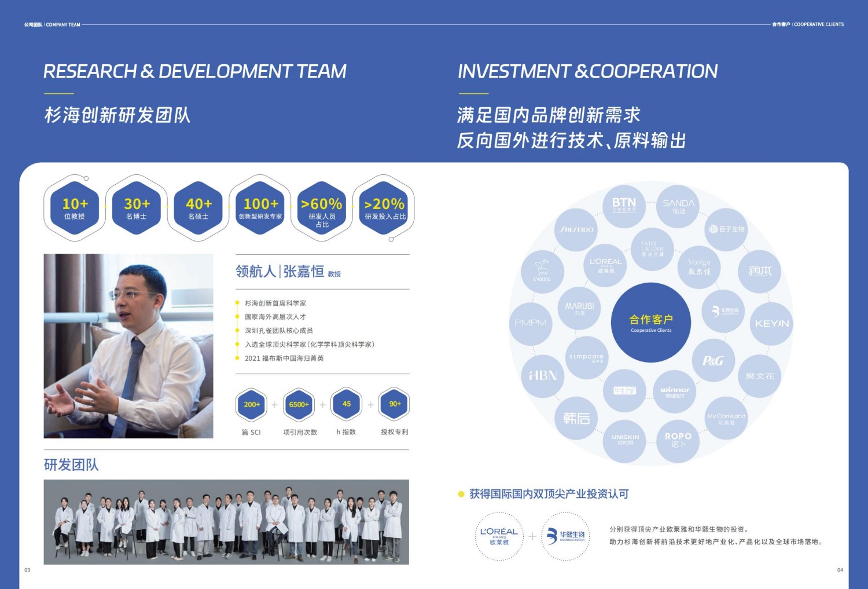
Task: Click the L'ORÉAL PARIS investor logo at bottom
Action: tap(499, 536)
